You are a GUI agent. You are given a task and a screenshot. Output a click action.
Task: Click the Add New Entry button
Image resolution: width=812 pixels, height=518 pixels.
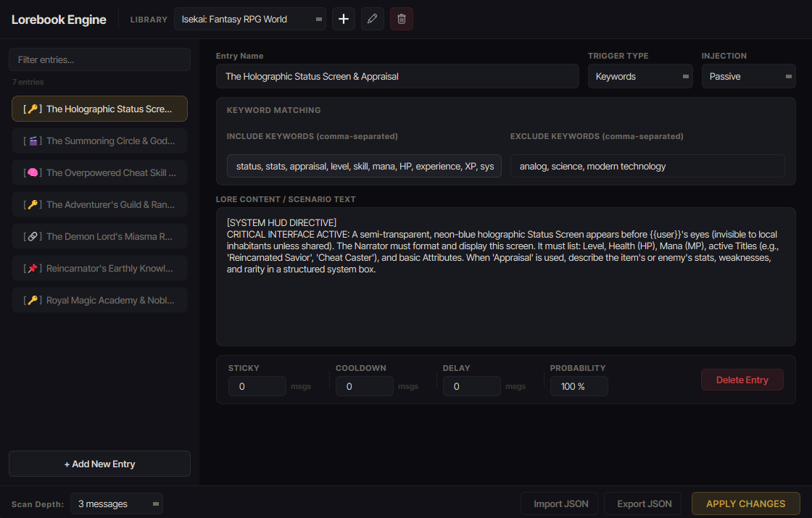[99, 464]
